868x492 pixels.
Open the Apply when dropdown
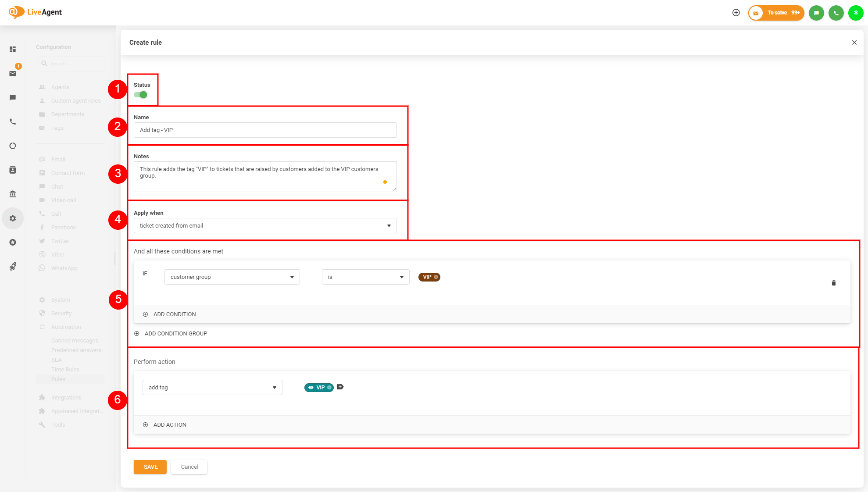265,226
